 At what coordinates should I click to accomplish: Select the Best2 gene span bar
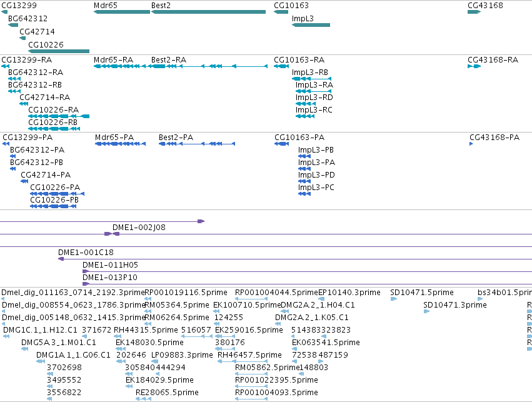(x=208, y=12)
